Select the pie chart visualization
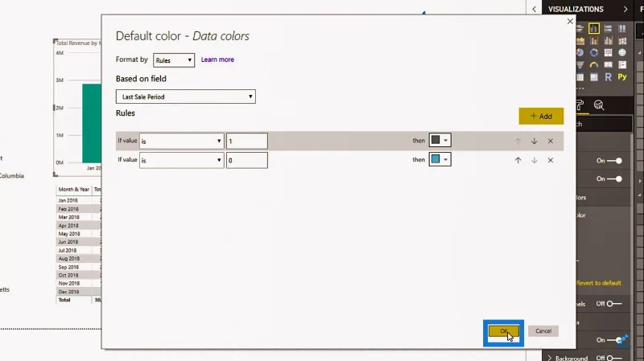The height and width of the screenshot is (361, 644). tap(580, 53)
